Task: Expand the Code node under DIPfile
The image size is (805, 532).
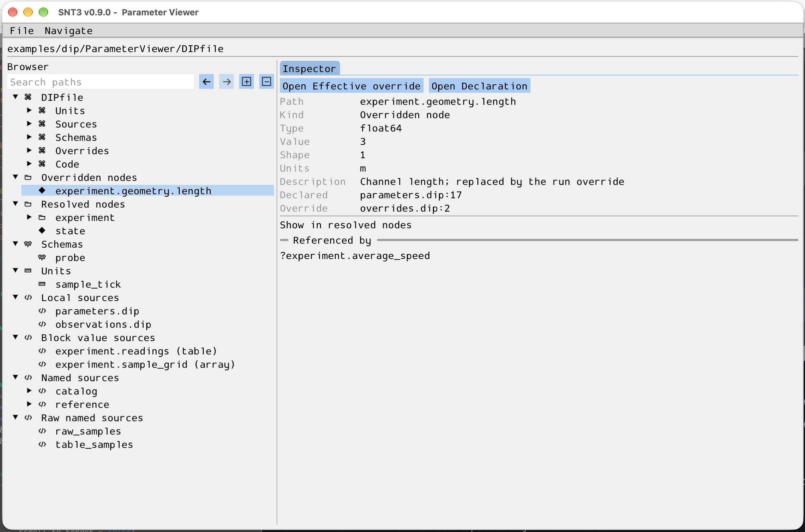Action: (29, 164)
